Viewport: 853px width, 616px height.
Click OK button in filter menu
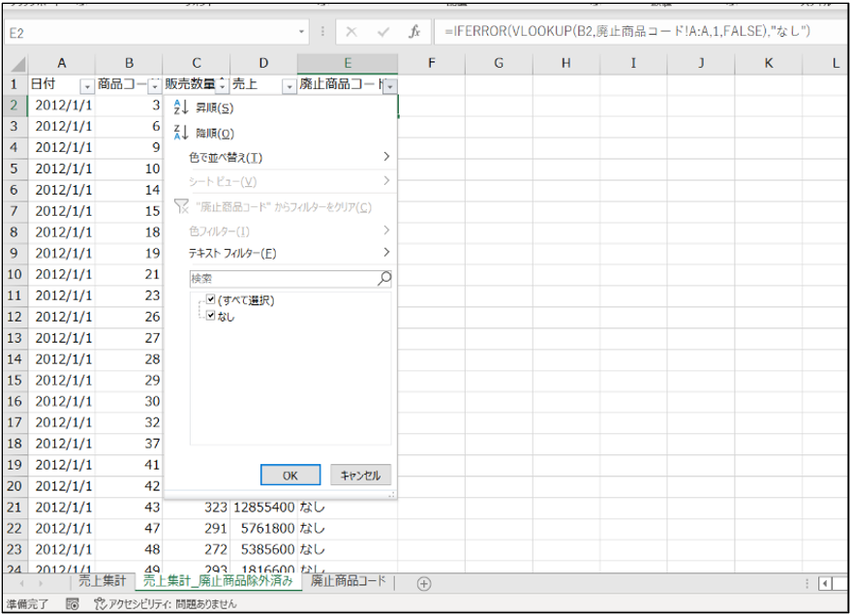coord(289,476)
